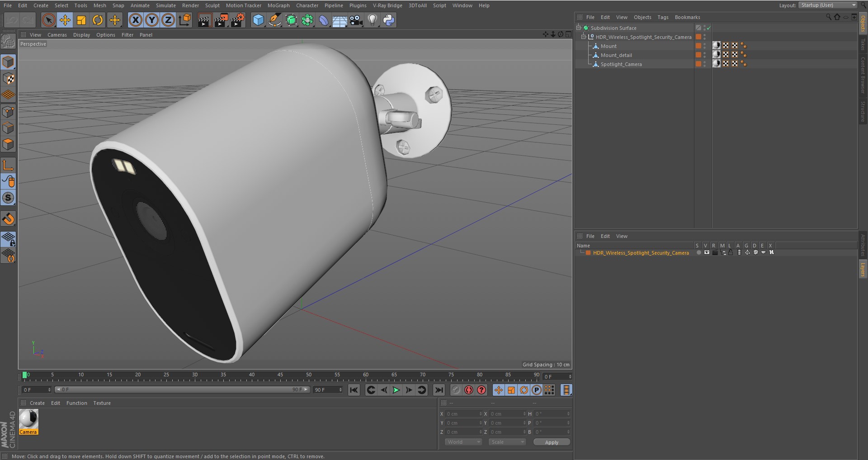
Task: Select the Camera material thumbnail
Action: 28,419
